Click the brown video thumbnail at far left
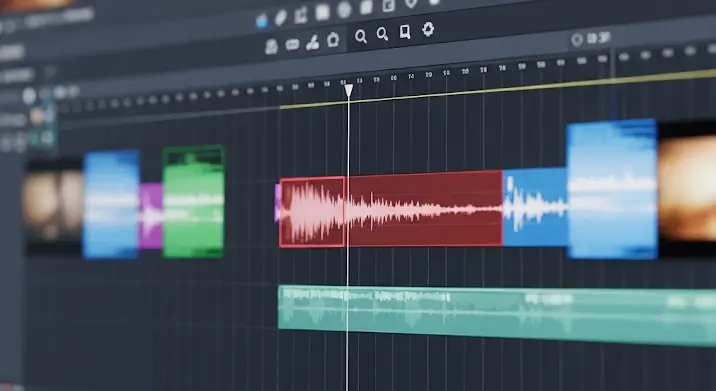The image size is (716, 391). pyautogui.click(x=53, y=205)
